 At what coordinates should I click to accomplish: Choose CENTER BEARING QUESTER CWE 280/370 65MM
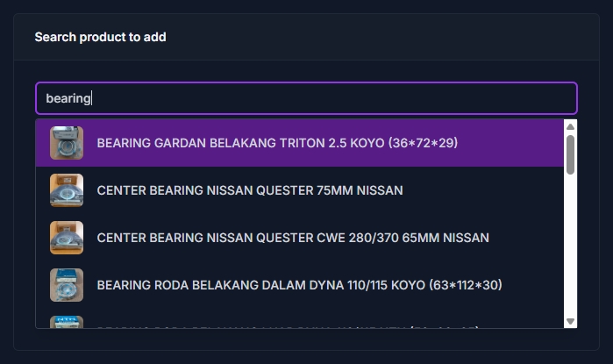[300, 238]
